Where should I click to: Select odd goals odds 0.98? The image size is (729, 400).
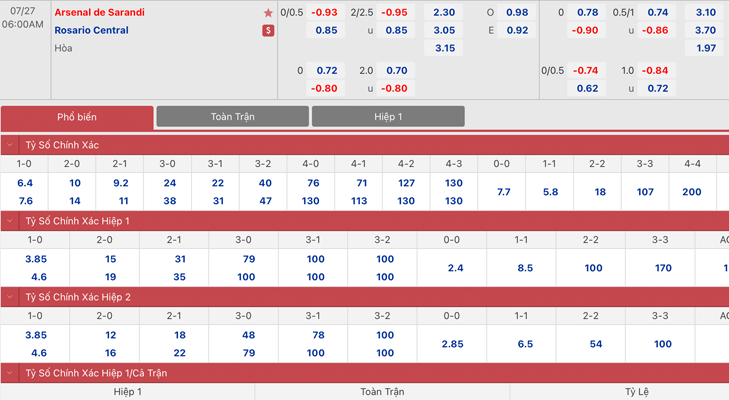pos(517,13)
